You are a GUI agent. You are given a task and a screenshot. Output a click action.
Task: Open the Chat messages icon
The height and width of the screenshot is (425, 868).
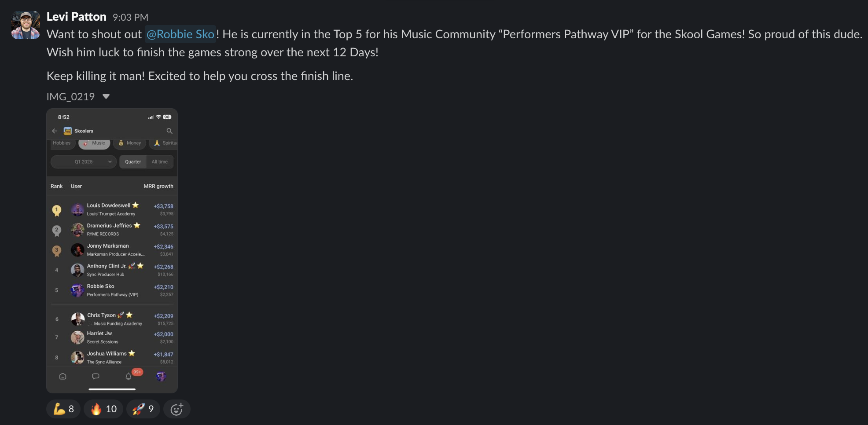pyautogui.click(x=96, y=376)
